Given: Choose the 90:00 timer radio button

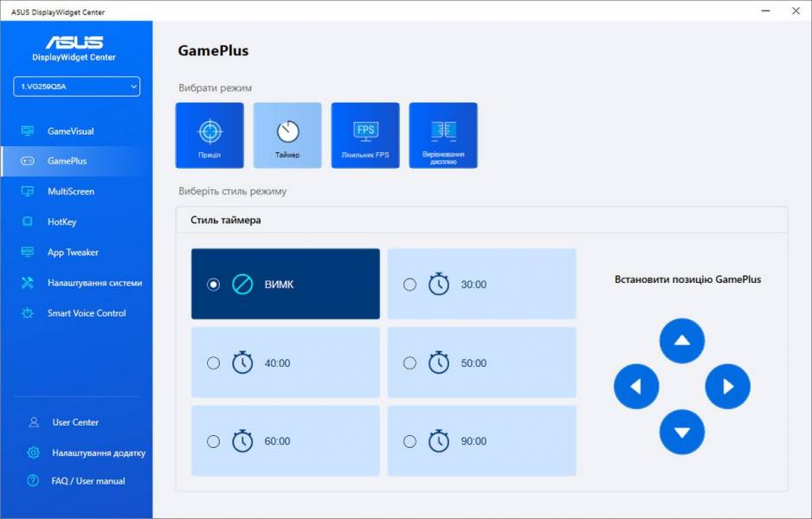Looking at the screenshot, I should click(410, 441).
